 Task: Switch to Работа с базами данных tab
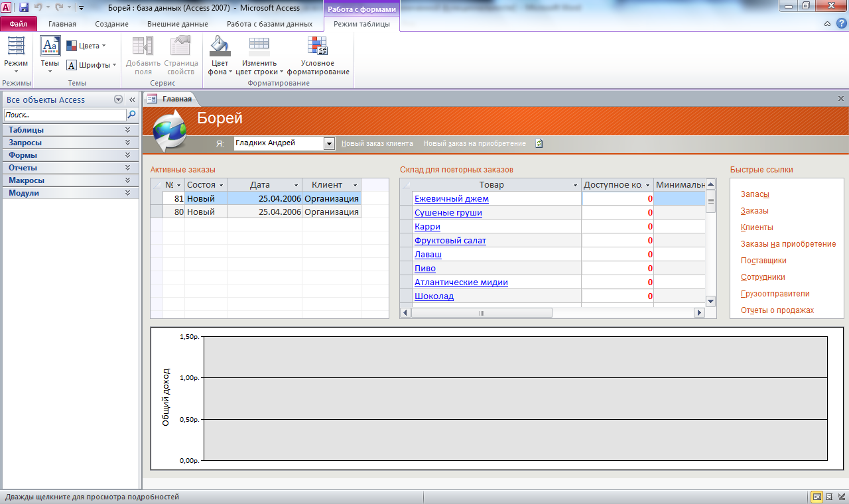tap(269, 24)
